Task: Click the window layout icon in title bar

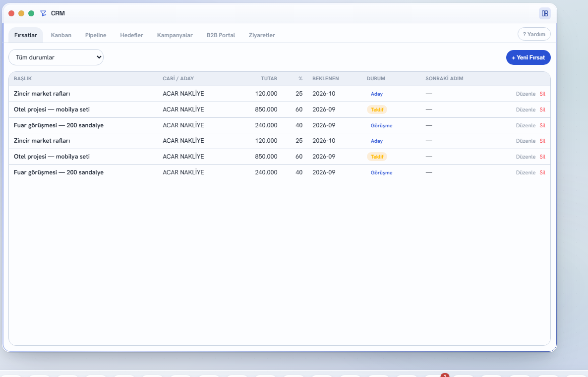Action: [544, 13]
